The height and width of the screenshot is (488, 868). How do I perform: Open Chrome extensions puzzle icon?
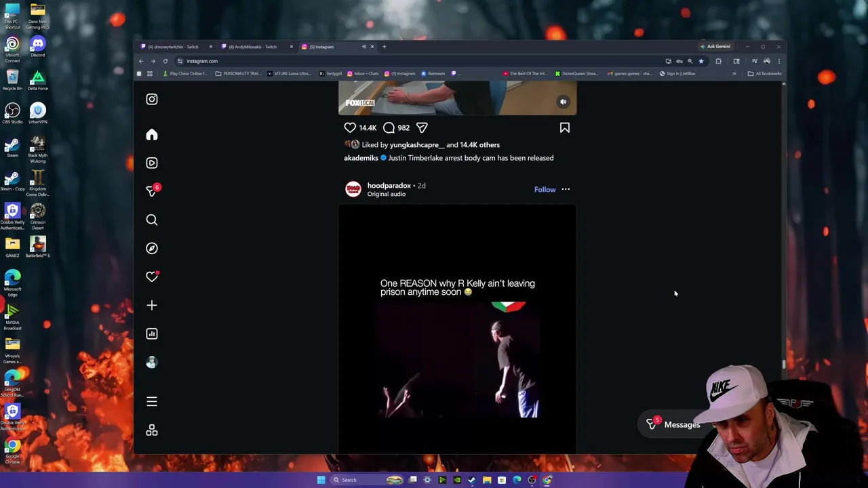point(719,61)
